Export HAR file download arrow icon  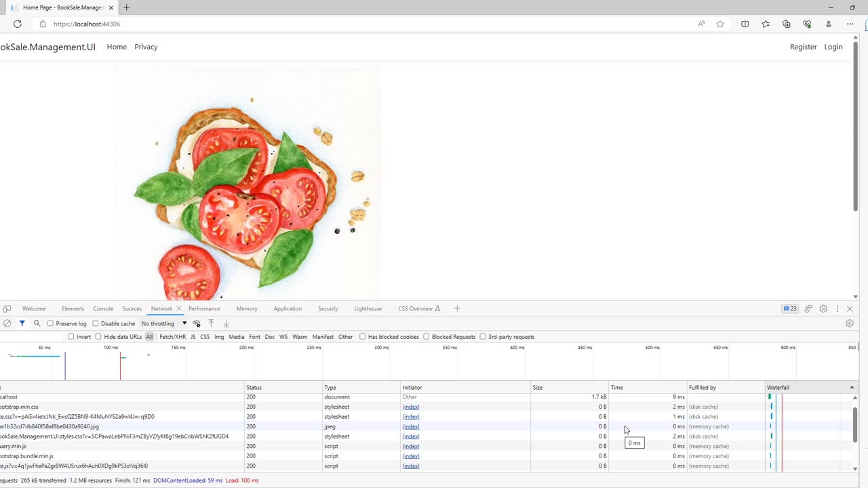coord(226,323)
